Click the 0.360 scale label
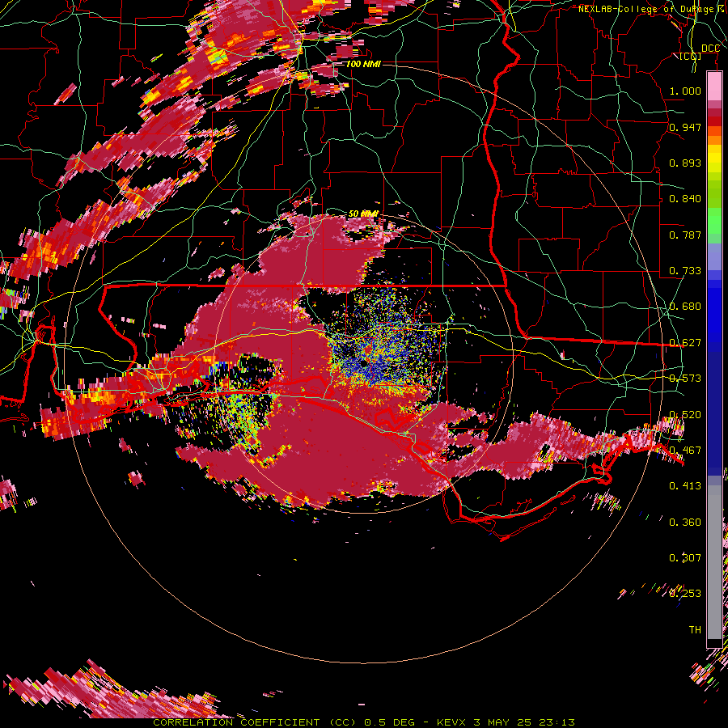Screen dimensions: 728x728 click(685, 523)
